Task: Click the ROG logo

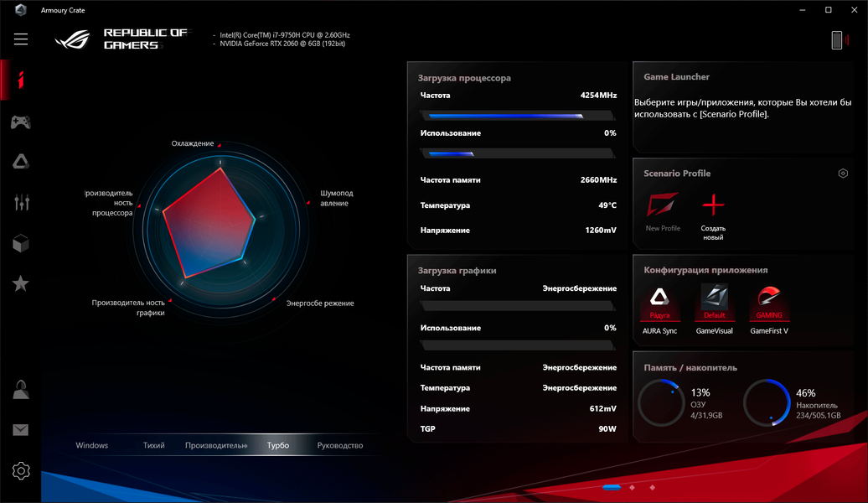Action: (73, 39)
